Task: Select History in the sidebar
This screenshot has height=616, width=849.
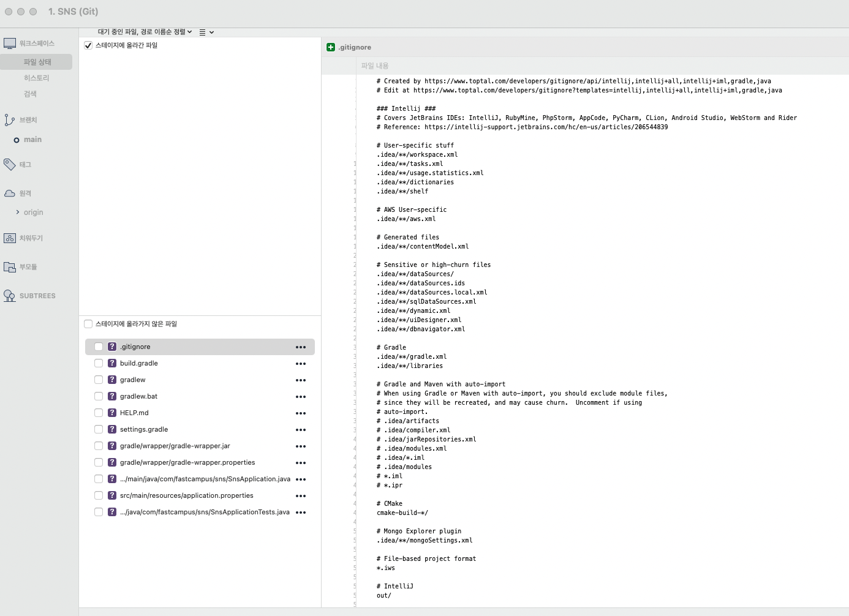Action: pos(37,78)
